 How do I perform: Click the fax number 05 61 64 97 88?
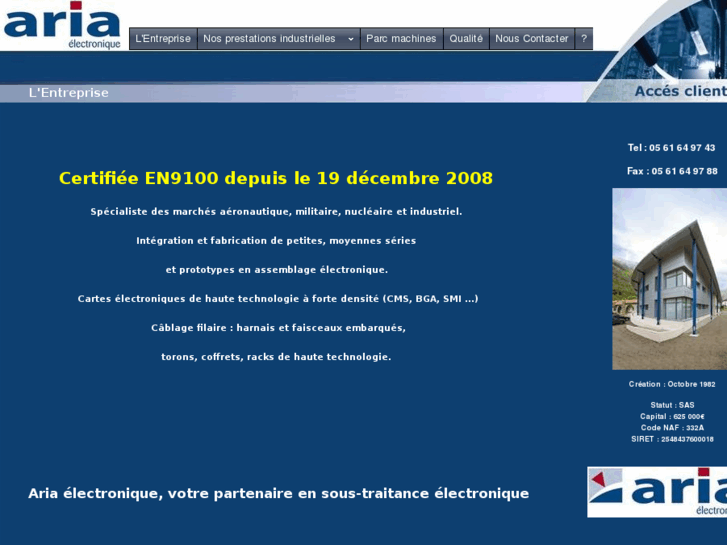tap(684, 171)
